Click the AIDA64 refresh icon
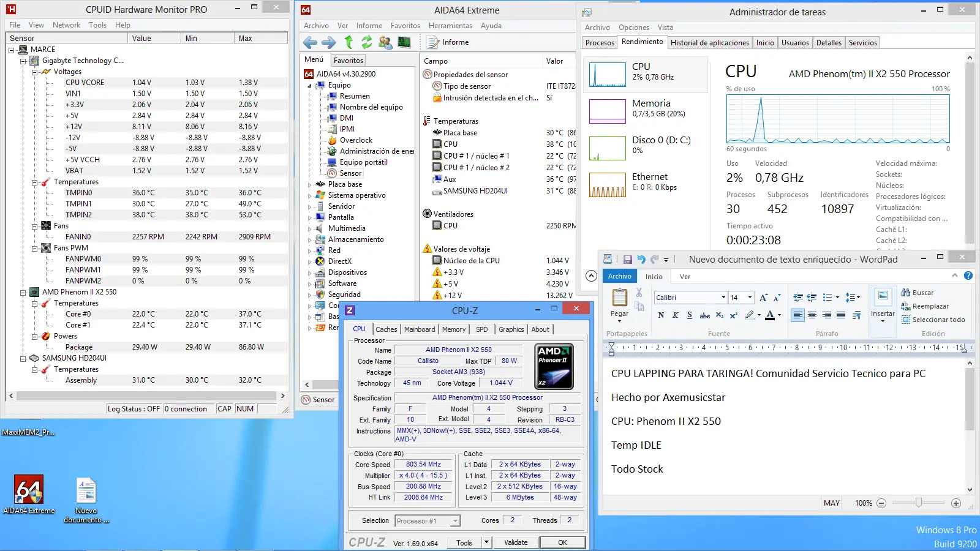980x551 pixels. tap(366, 42)
